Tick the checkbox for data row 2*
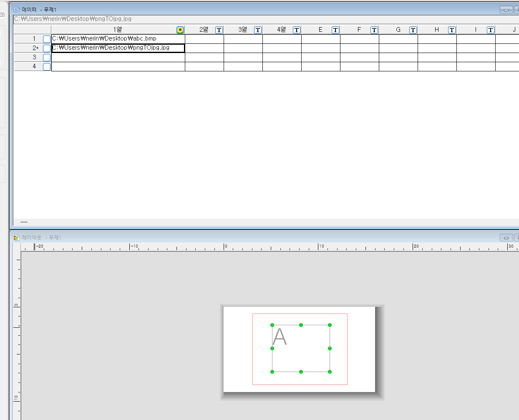Viewport: 519px width, 420px height. point(47,48)
